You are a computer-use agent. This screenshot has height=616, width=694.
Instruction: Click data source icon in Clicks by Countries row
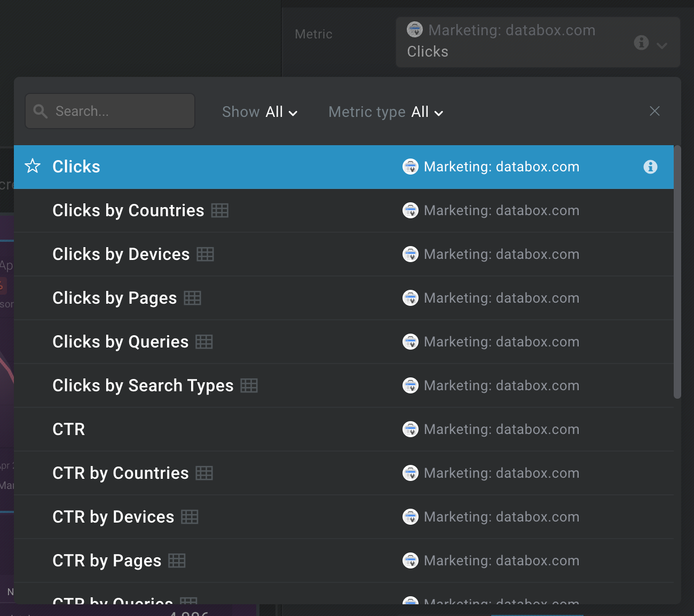(411, 211)
